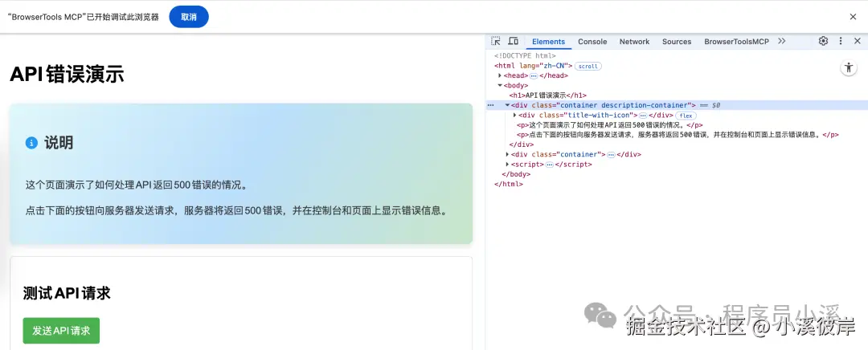Viewport: 868px width, 350px height.
Task: Select the p element starting 点击下面的按钮
Action: click(x=678, y=135)
